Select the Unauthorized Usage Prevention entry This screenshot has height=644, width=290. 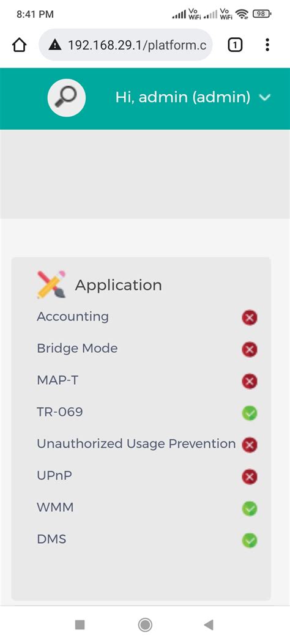pyautogui.click(x=136, y=443)
